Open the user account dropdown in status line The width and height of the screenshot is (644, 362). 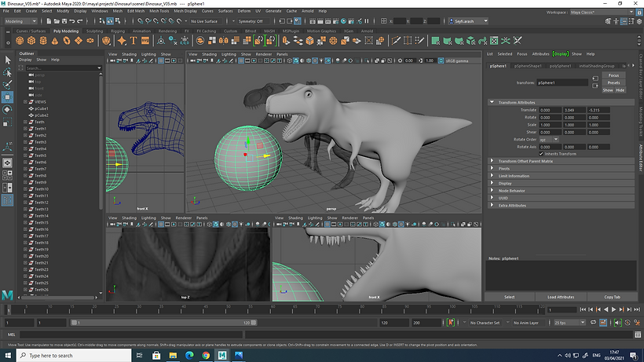[468, 21]
